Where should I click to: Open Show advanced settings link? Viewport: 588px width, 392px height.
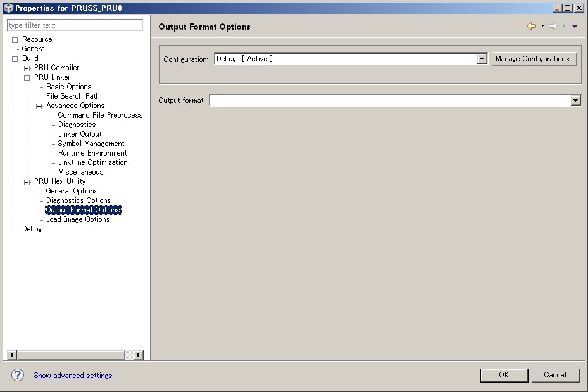[73, 376]
